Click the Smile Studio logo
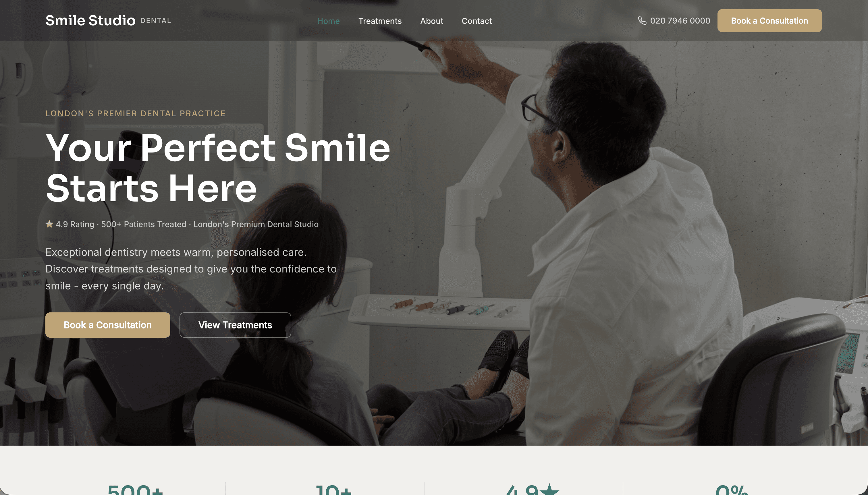The height and width of the screenshot is (495, 868). 90,20
